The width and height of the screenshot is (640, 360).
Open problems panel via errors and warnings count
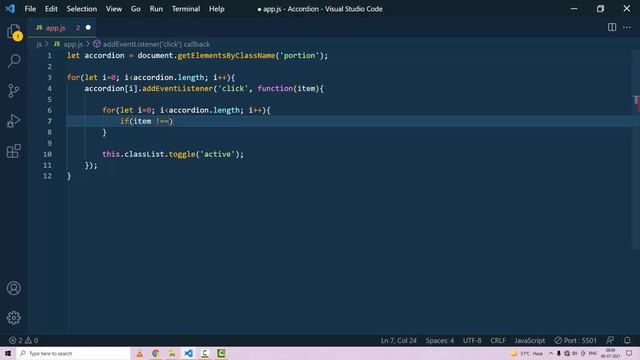coord(24,340)
